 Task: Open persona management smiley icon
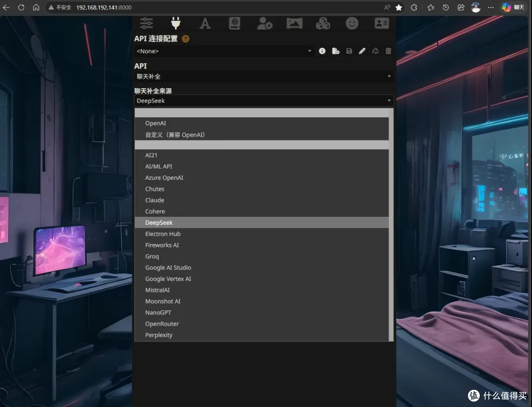pos(352,23)
